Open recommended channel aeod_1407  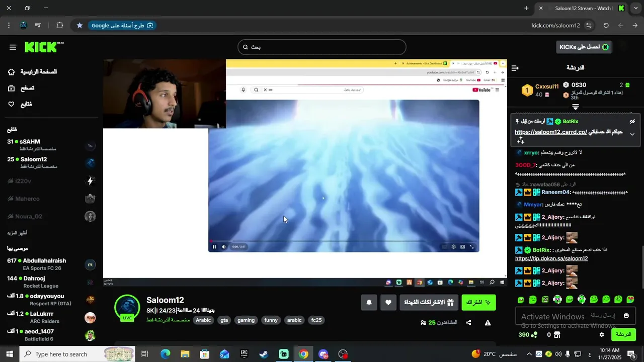tap(51, 335)
